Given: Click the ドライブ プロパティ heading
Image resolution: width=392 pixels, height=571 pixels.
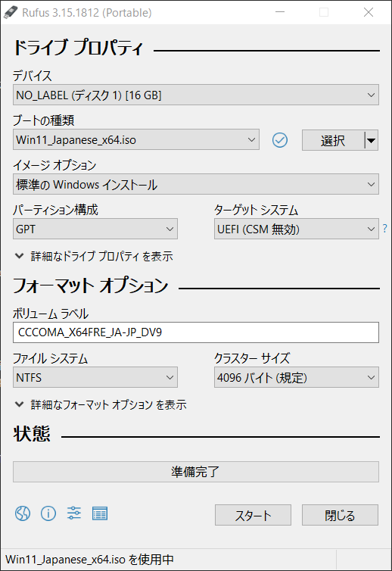Looking at the screenshot, I should (78, 48).
